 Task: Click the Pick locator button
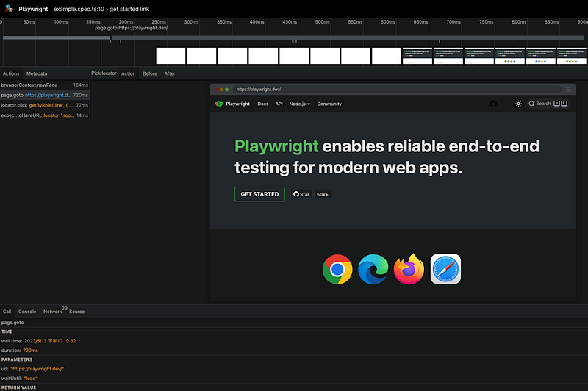104,73
